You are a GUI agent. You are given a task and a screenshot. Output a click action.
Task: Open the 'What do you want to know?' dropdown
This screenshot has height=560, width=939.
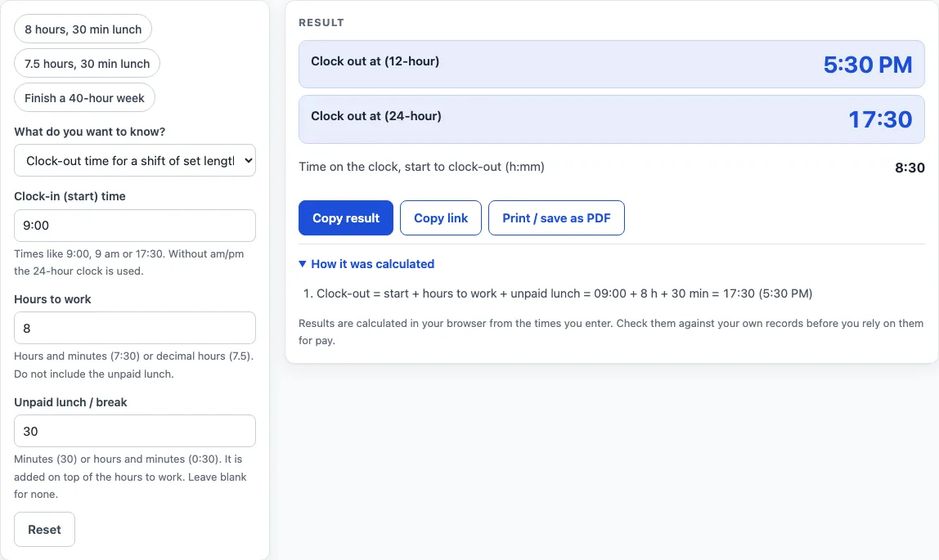(135, 160)
